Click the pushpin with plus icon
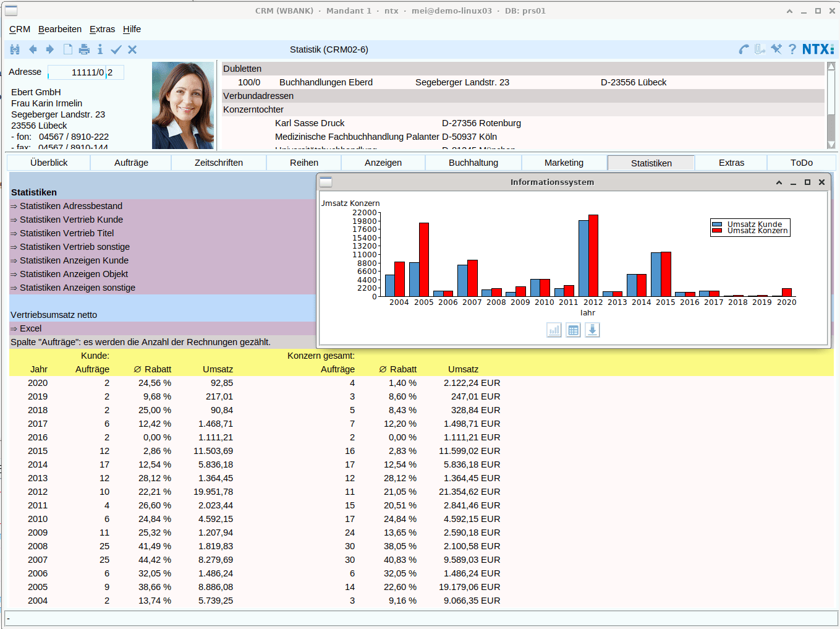Screen dimensions: 840x629 (776, 49)
